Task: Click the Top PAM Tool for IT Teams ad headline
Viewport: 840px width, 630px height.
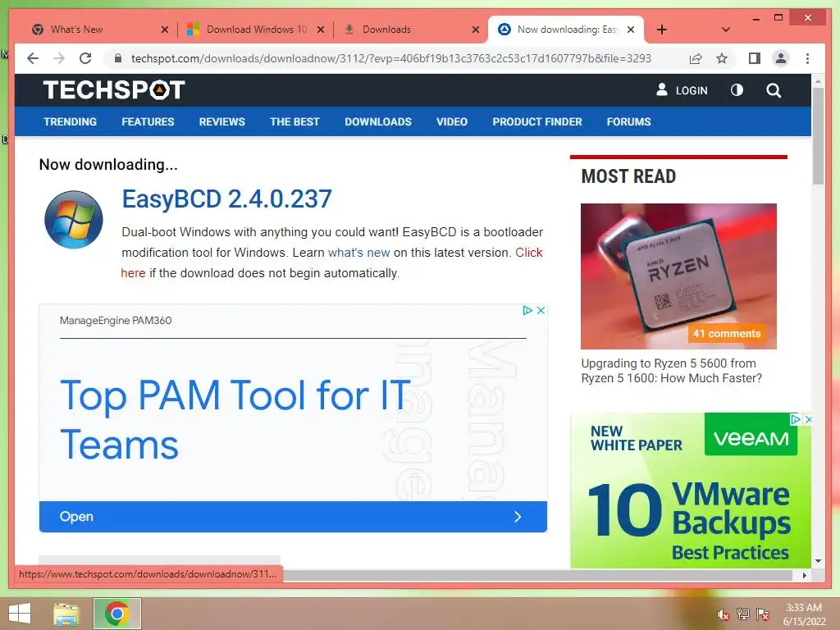Action: point(235,419)
